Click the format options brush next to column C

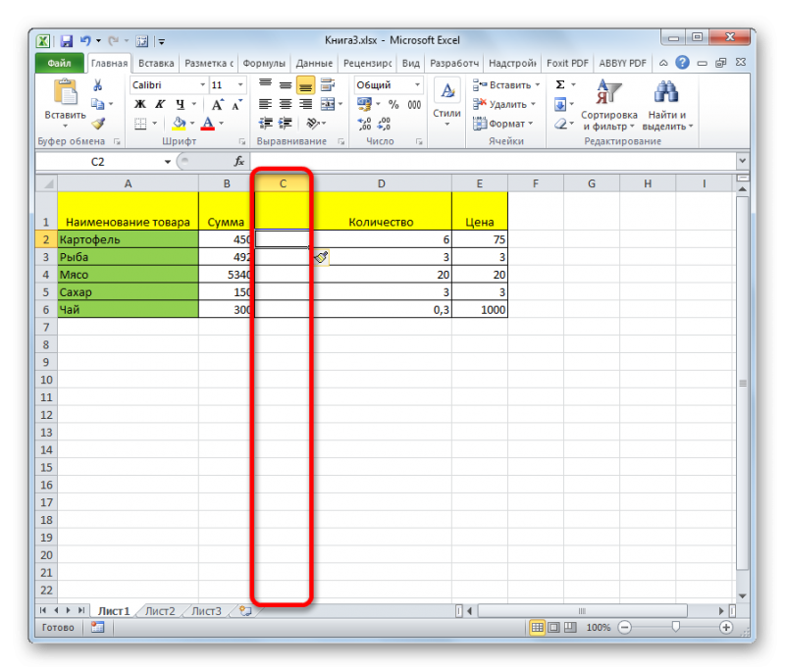[x=322, y=258]
